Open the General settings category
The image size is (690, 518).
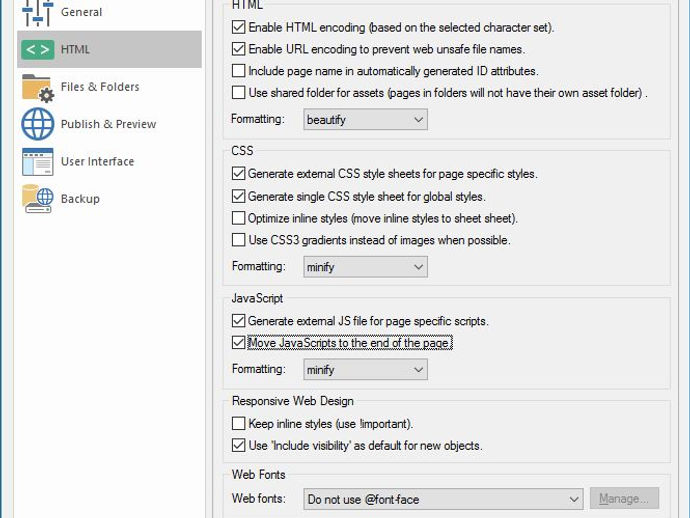click(81, 12)
